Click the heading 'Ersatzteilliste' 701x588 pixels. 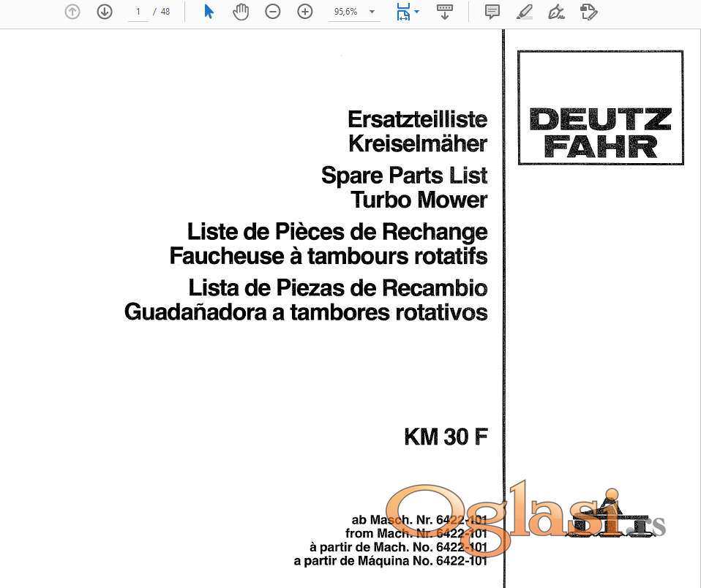(418, 119)
